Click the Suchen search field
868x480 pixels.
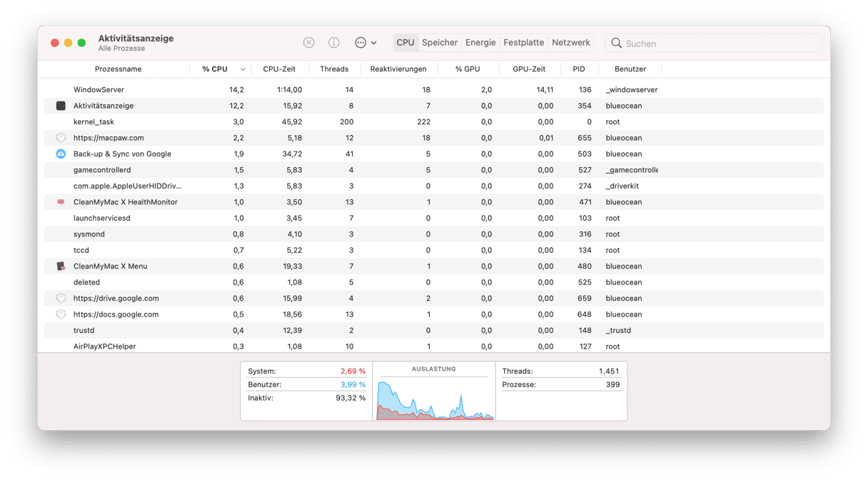713,43
